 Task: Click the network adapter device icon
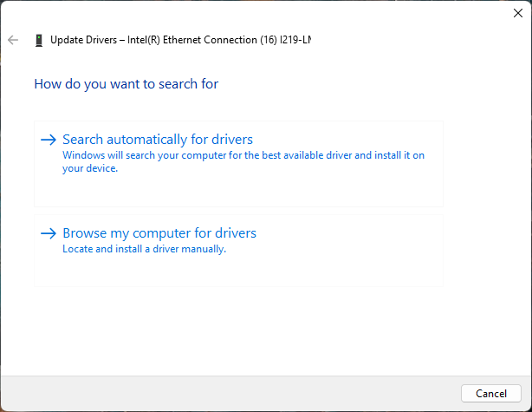point(39,40)
